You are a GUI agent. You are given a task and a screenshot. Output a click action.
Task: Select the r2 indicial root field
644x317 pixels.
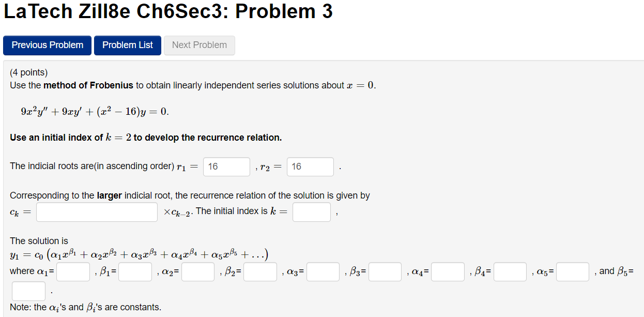[x=310, y=167]
